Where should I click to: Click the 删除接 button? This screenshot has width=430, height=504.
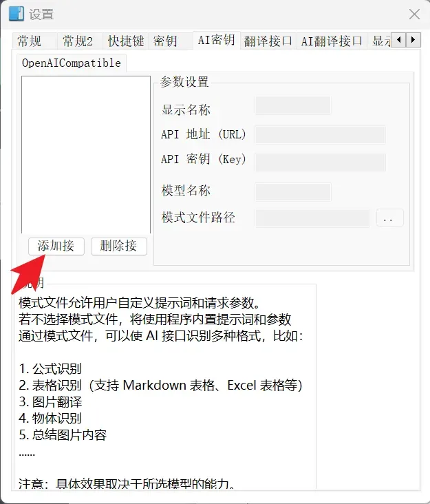tap(119, 246)
